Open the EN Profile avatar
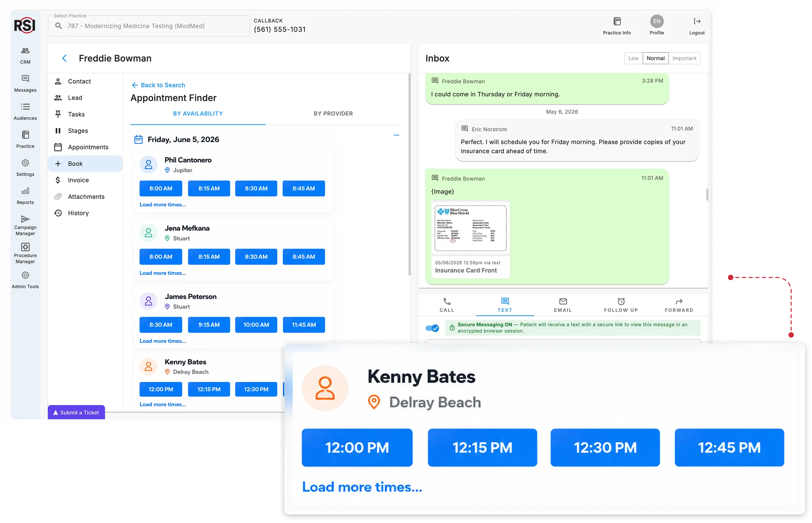Viewport: 812px width, 523px height. pos(657,21)
